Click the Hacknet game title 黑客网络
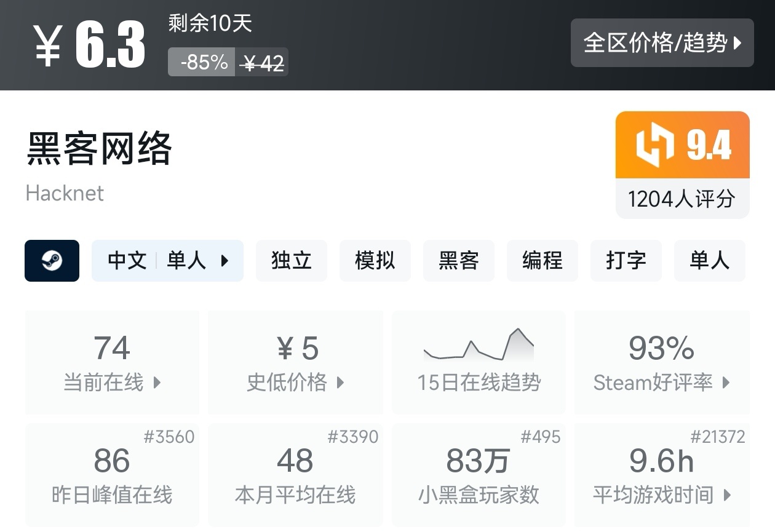 coord(99,149)
